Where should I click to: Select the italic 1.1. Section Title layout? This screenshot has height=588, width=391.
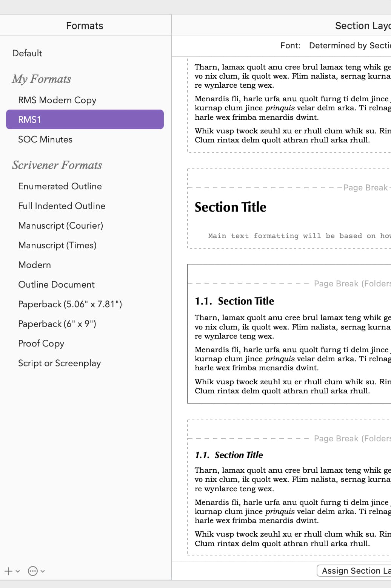(289, 487)
